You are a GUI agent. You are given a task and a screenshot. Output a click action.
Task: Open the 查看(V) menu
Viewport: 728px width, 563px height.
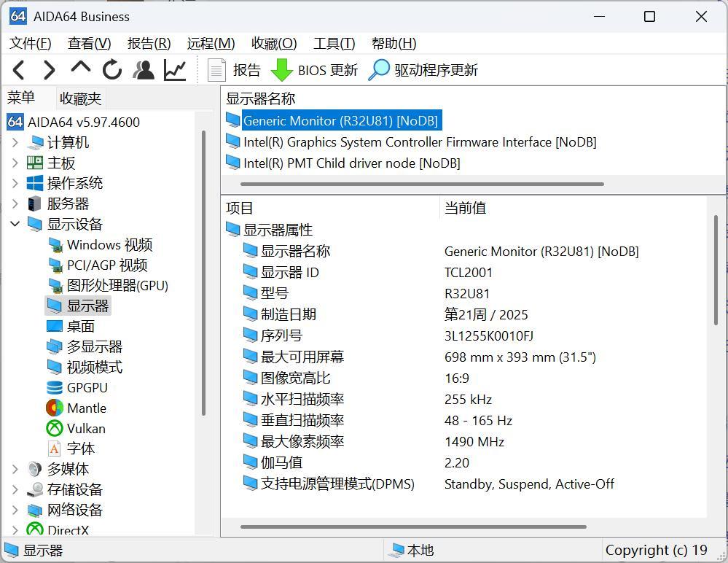click(89, 43)
